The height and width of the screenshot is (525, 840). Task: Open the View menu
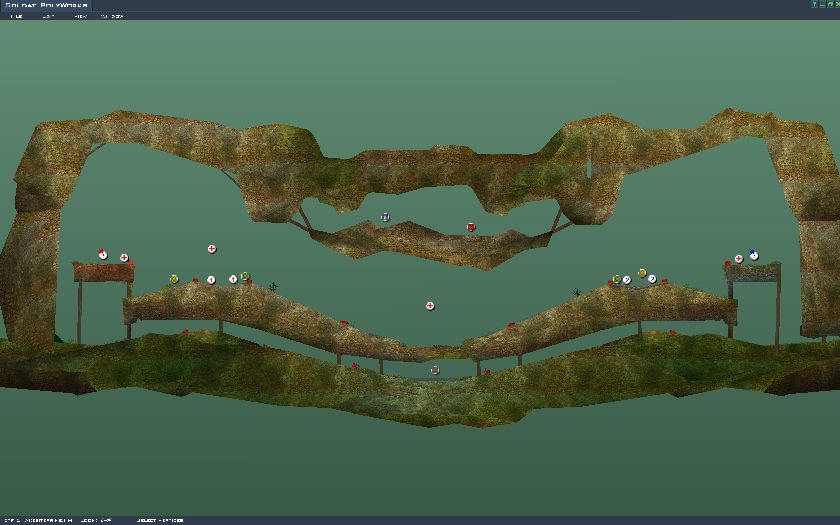click(x=81, y=16)
